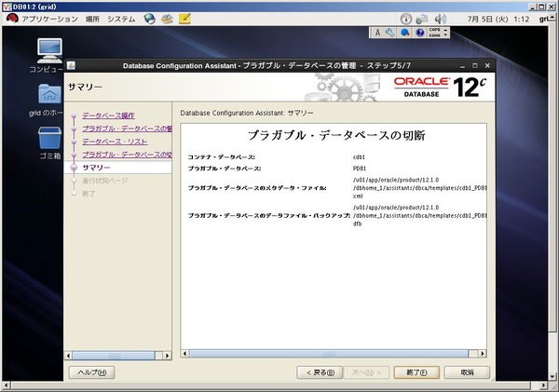Click the update notification icon in the system tray
The height and width of the screenshot is (392, 559).
pos(405,19)
